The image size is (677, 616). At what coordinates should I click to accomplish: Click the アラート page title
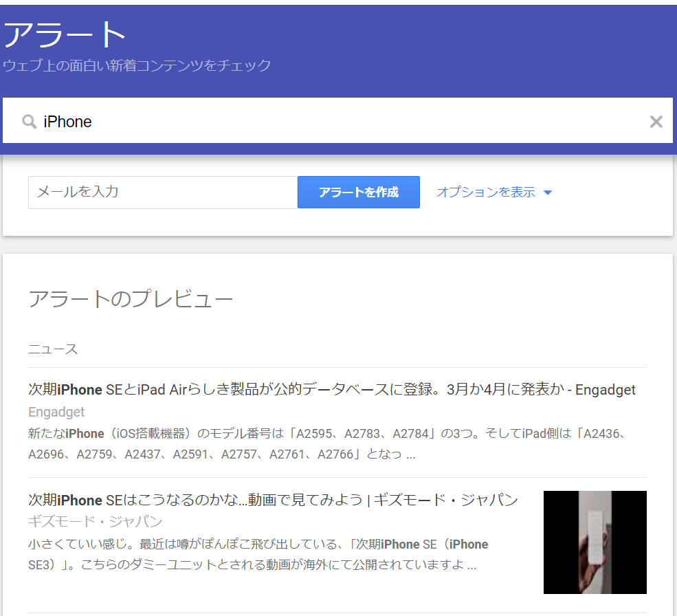click(x=65, y=34)
